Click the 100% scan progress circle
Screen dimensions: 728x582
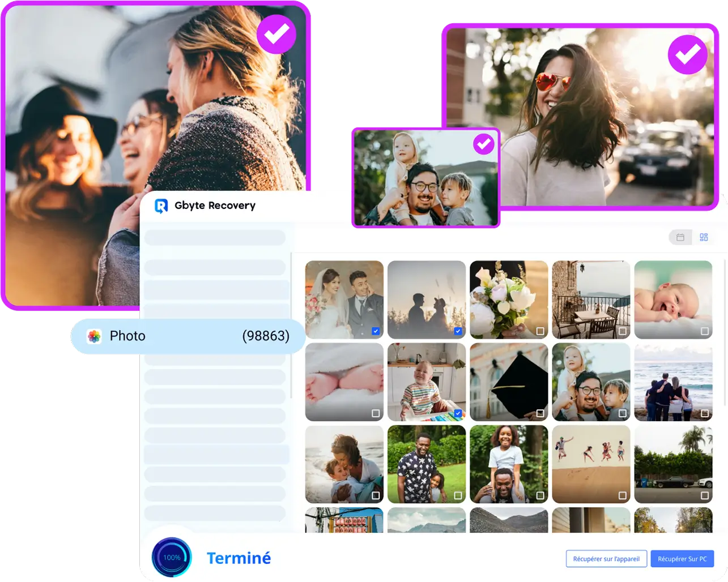coord(172,558)
